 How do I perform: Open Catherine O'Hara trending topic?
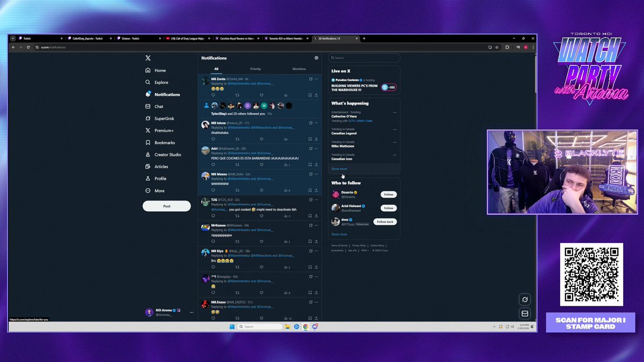(x=345, y=116)
